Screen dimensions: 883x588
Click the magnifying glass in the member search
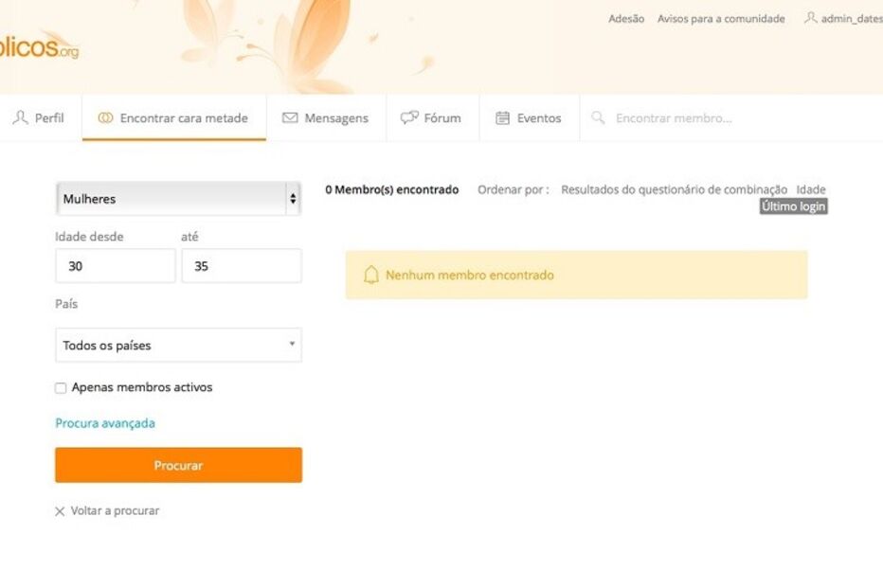pyautogui.click(x=597, y=117)
